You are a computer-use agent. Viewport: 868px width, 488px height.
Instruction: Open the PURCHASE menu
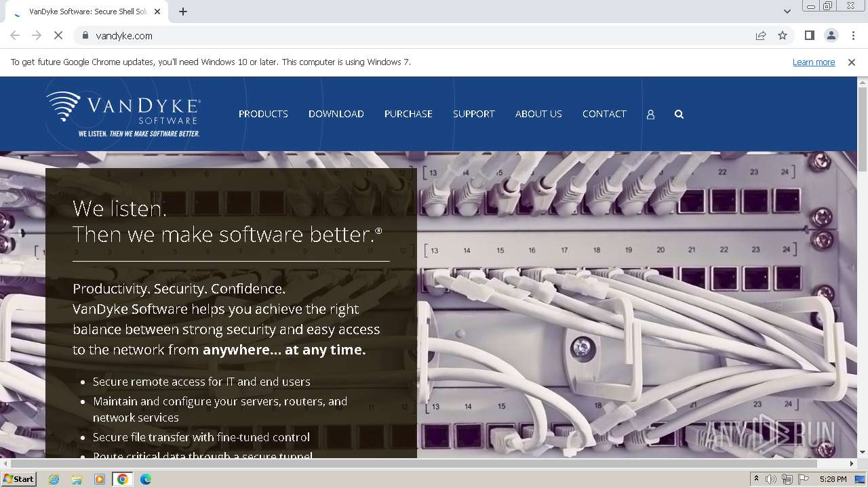(x=408, y=114)
